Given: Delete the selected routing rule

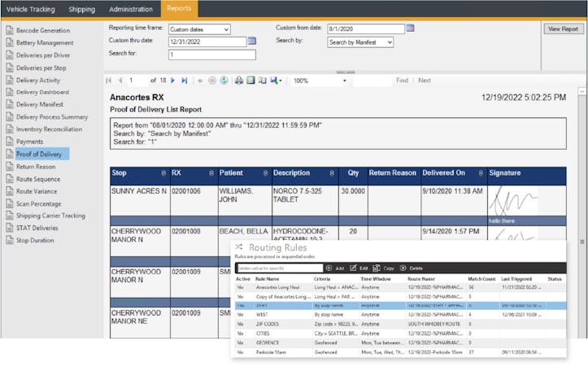Looking at the screenshot, I should point(411,268).
